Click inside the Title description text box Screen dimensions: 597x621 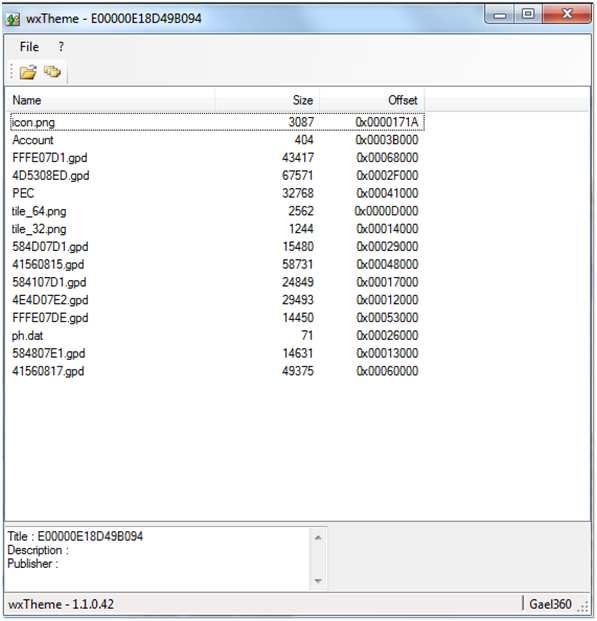pos(158,559)
